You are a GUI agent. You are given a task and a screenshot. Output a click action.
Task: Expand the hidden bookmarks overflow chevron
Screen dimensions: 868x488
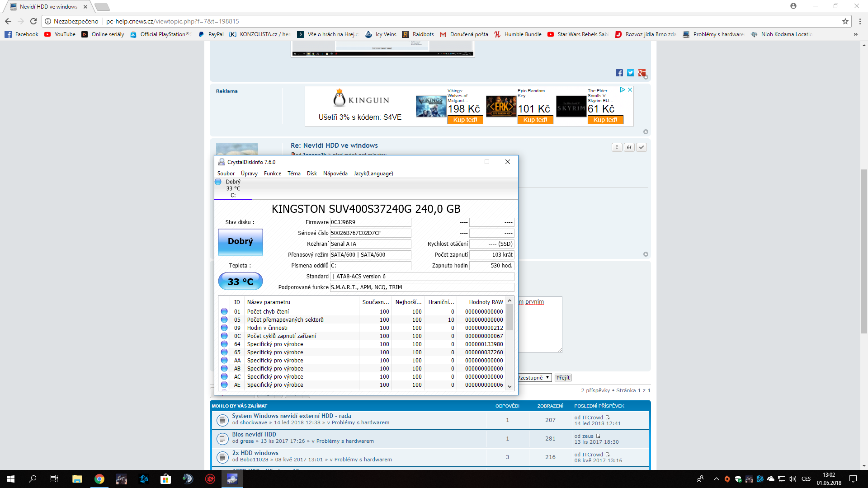855,34
